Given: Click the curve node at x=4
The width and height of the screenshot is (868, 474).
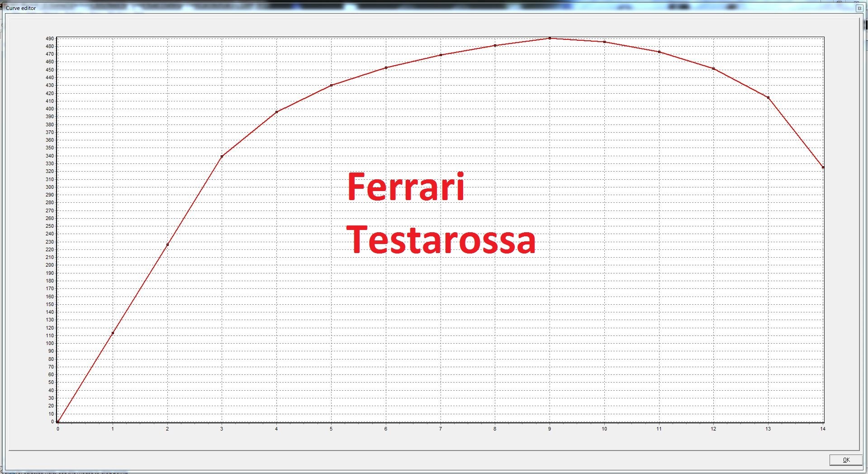Looking at the screenshot, I should 276,112.
